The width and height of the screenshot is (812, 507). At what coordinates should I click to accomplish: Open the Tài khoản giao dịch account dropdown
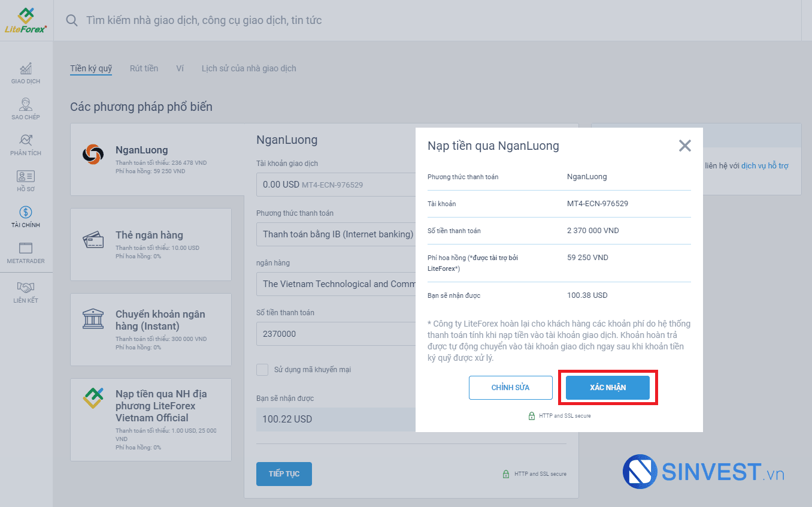336,185
